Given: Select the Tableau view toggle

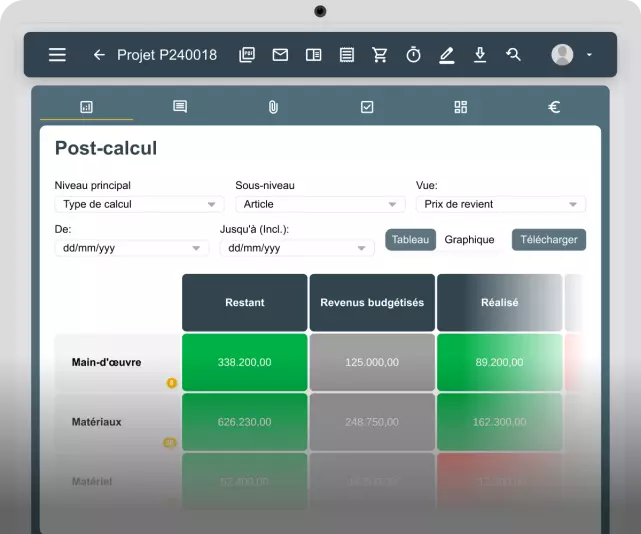Looking at the screenshot, I should tap(410, 240).
